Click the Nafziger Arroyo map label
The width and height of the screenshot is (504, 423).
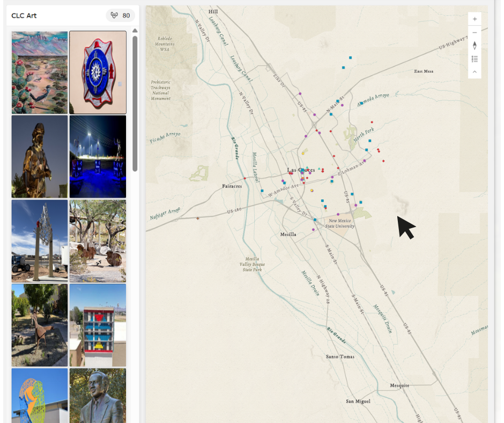165,214
